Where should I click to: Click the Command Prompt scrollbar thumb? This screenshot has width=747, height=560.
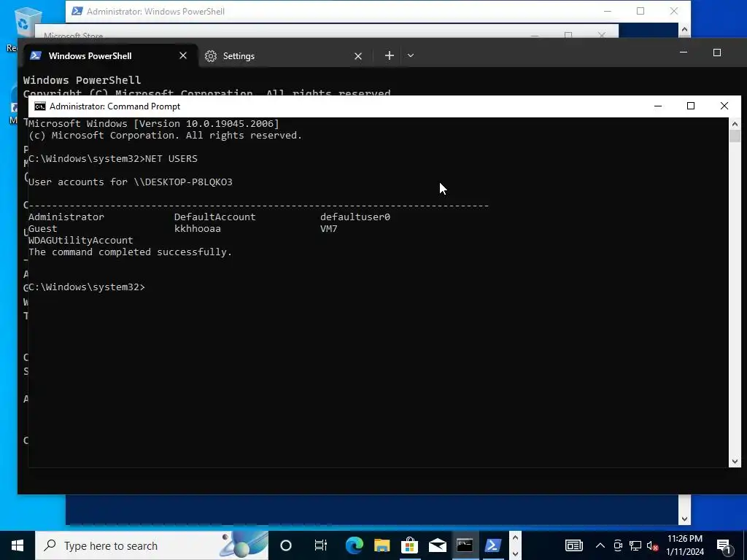tap(735, 136)
